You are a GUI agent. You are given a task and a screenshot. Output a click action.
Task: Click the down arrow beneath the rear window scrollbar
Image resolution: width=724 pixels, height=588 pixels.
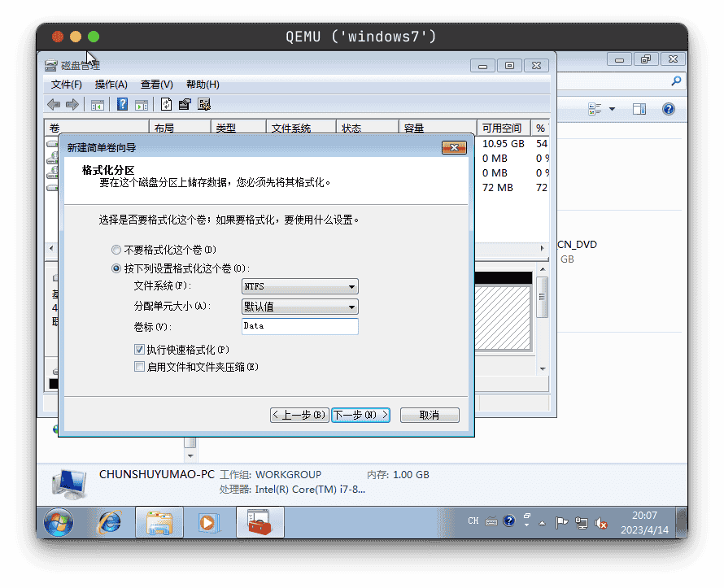tap(190, 455)
